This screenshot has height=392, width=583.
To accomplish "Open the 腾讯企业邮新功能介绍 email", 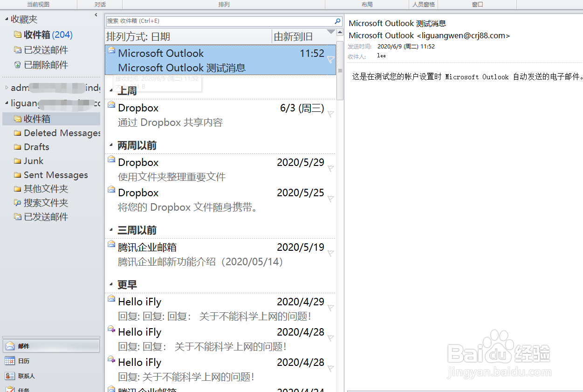I will click(x=220, y=254).
